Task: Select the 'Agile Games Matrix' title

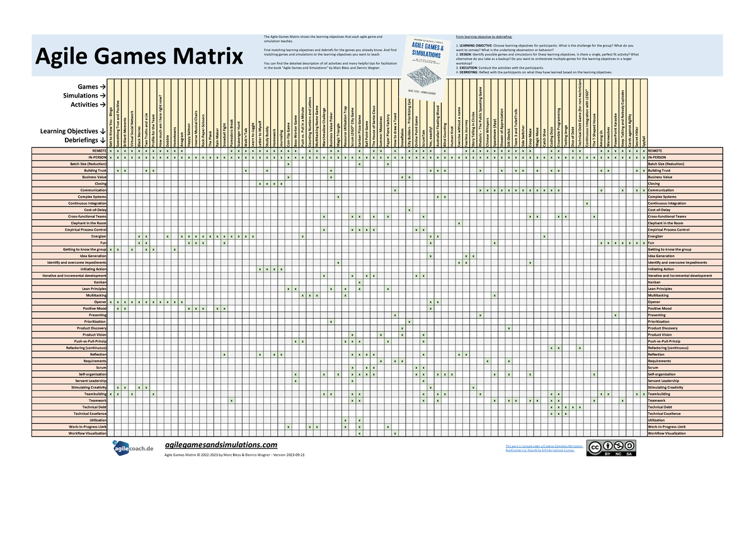Action: 139,57
